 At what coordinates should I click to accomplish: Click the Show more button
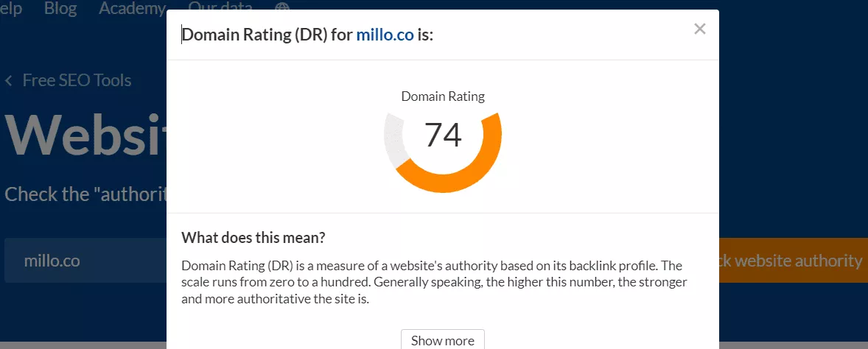(443, 340)
